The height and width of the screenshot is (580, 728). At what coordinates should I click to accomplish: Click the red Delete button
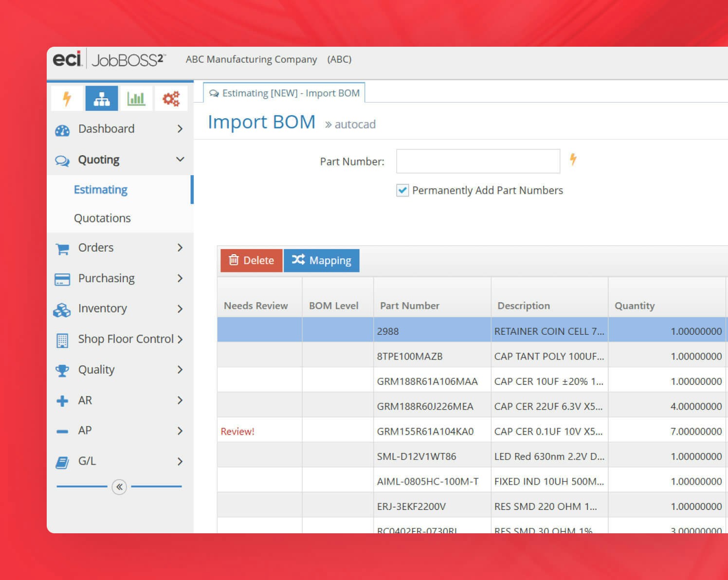pos(252,260)
